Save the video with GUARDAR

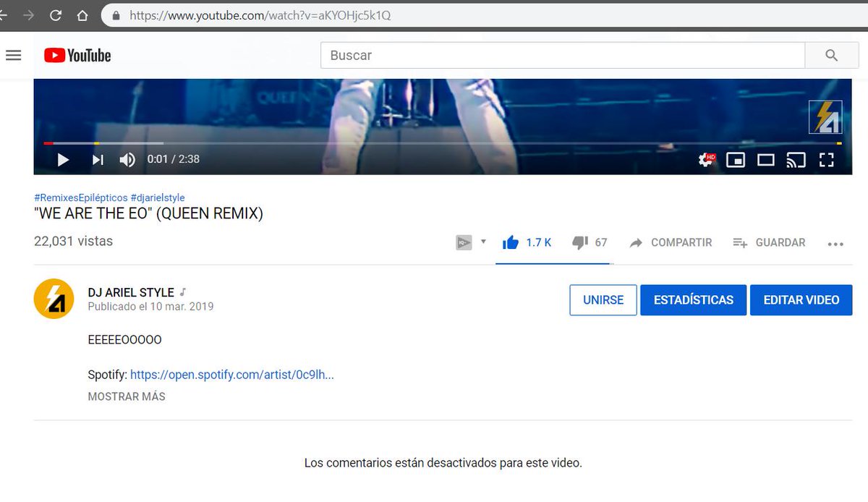click(x=769, y=242)
